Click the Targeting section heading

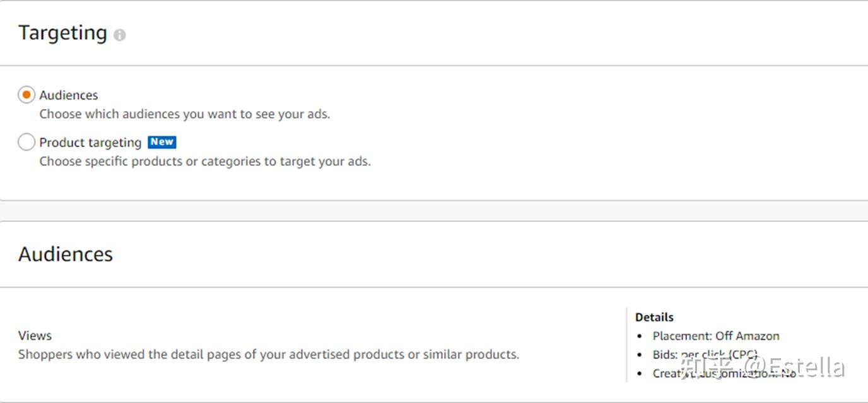63,33
